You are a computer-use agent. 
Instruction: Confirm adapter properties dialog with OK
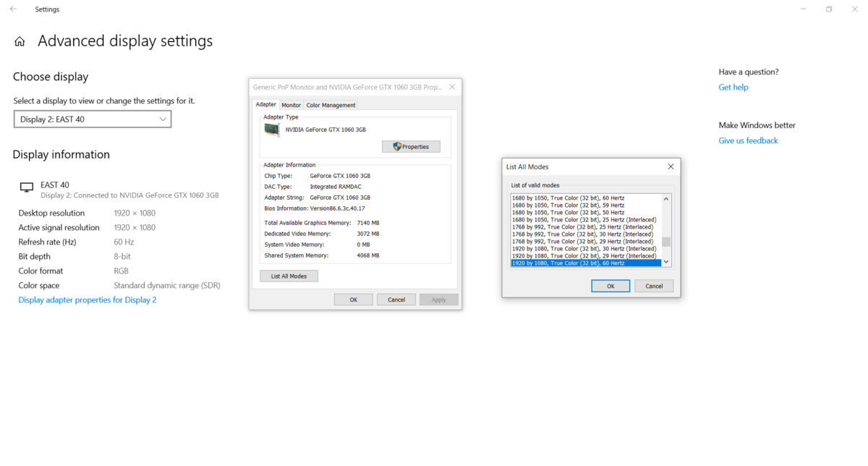click(353, 300)
